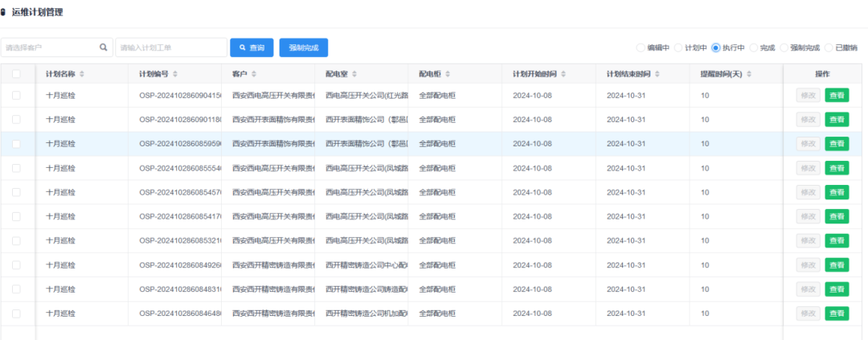Select the 已撤销 status radio button
868x340 pixels.
(x=829, y=48)
